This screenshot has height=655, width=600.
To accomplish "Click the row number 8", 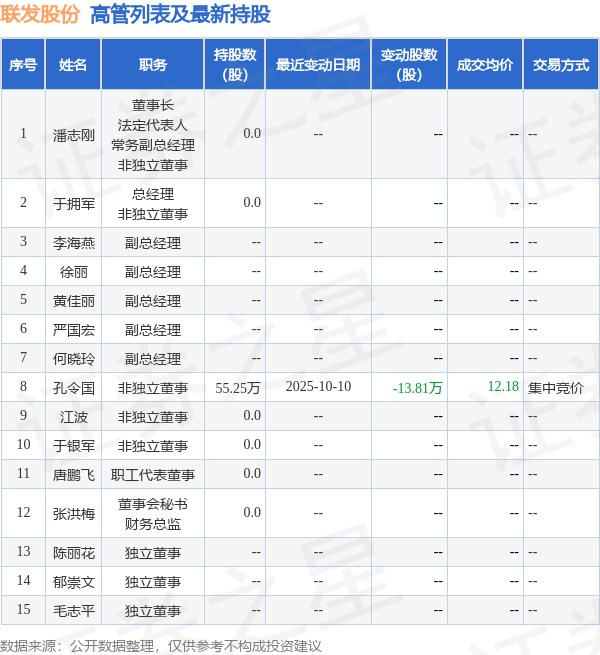I will tap(23, 386).
